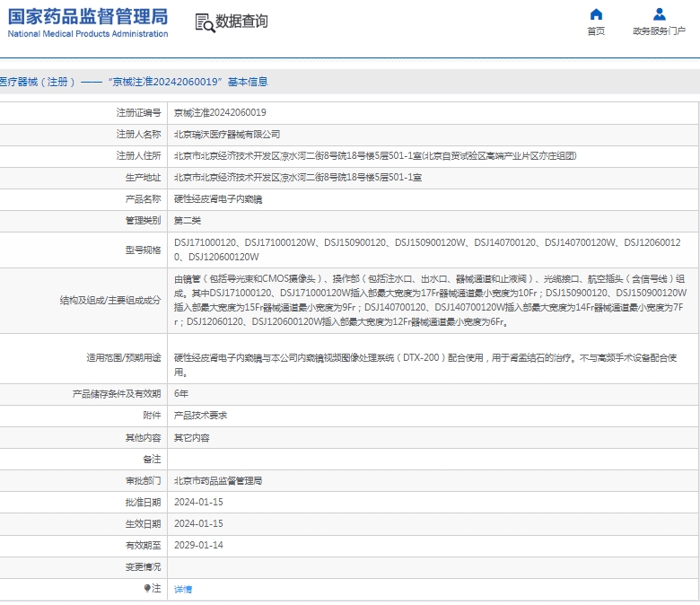Select the 6年 validity value
Image resolution: width=700 pixels, height=605 pixels.
[181, 394]
